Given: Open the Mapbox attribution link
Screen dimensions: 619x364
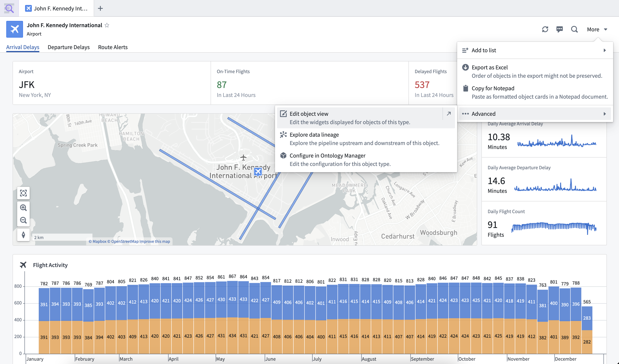Looking at the screenshot, I should (97, 241).
